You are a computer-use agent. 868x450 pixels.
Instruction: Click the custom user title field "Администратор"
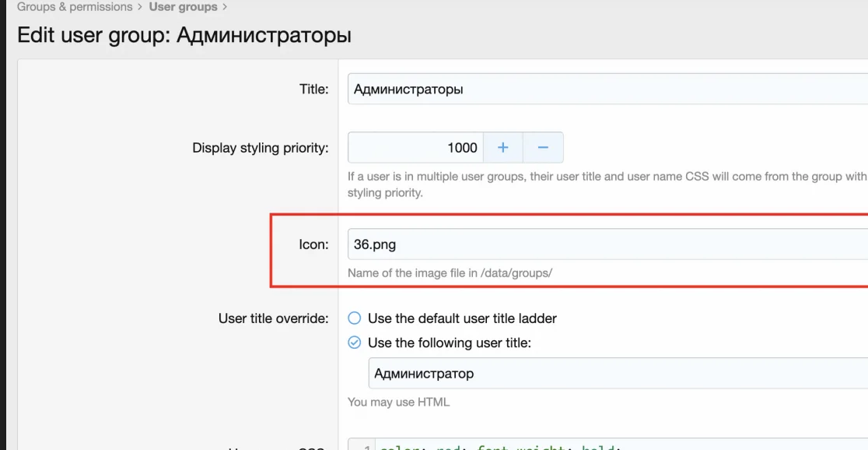pos(614,373)
